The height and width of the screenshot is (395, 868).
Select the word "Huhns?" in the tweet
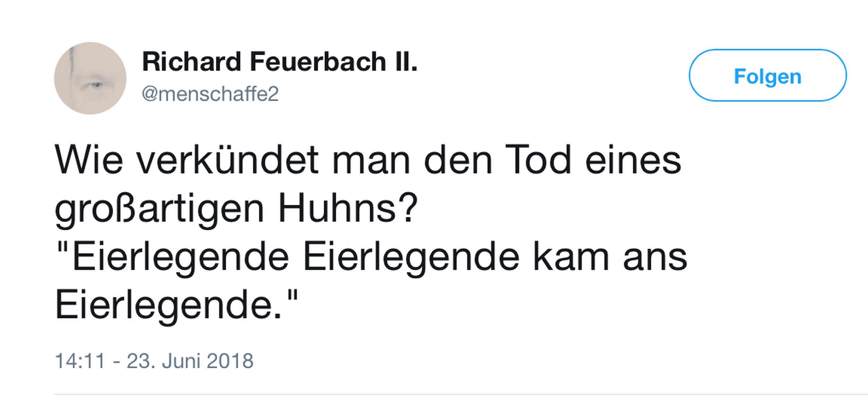pyautogui.click(x=348, y=209)
